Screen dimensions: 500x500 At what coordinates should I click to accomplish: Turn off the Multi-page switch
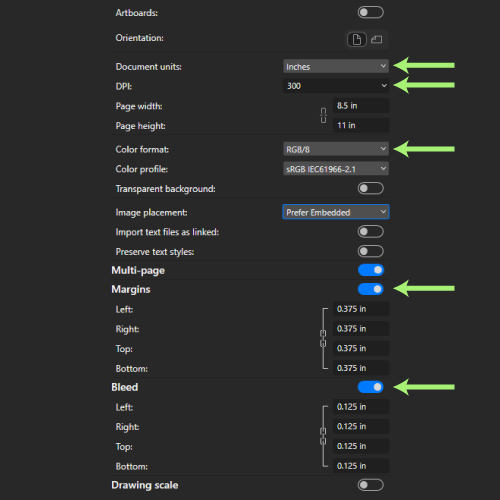[x=371, y=270]
